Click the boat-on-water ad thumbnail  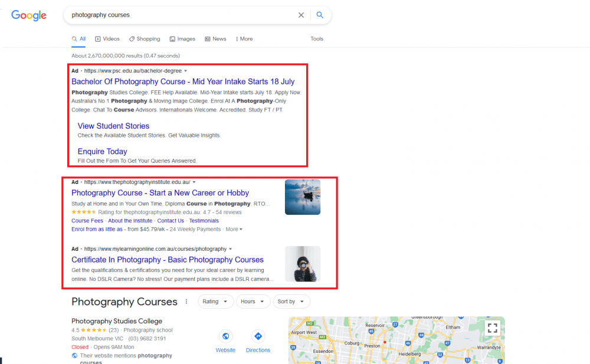click(x=303, y=197)
